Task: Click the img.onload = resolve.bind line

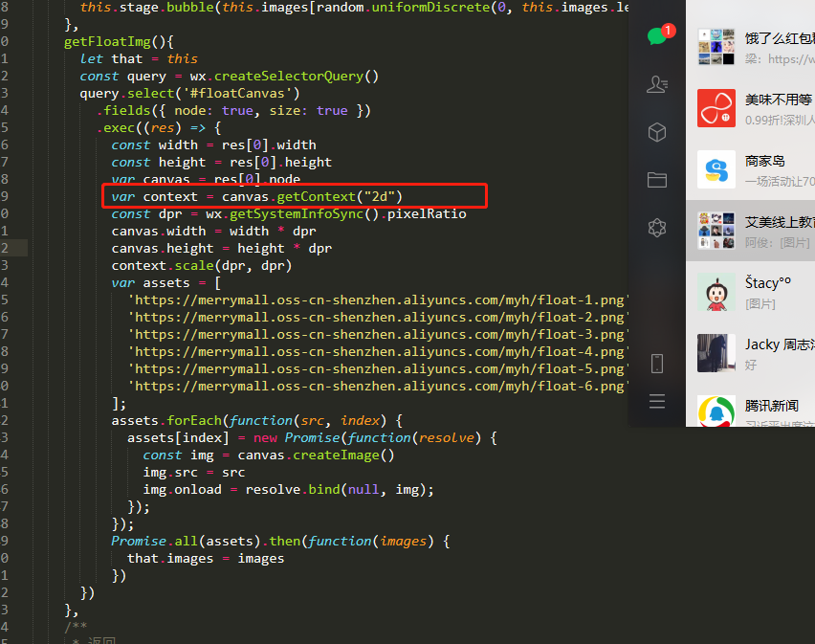Action: 289,489
